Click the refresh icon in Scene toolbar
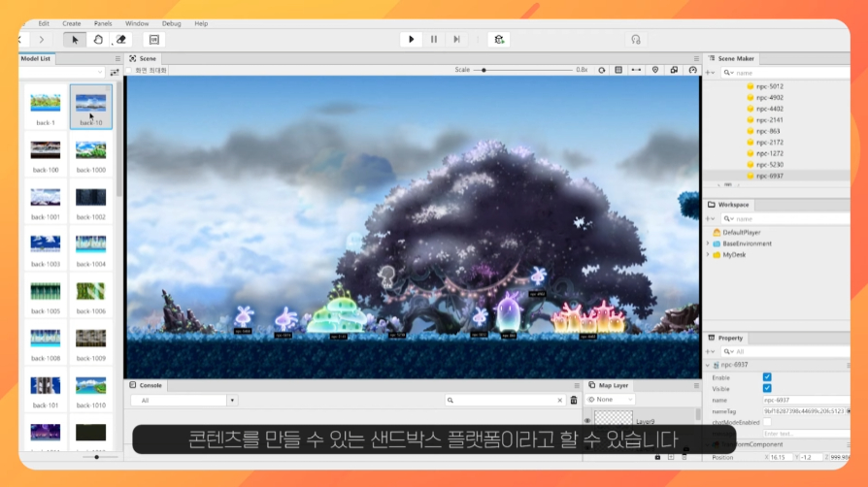The image size is (868, 487). pyautogui.click(x=602, y=70)
